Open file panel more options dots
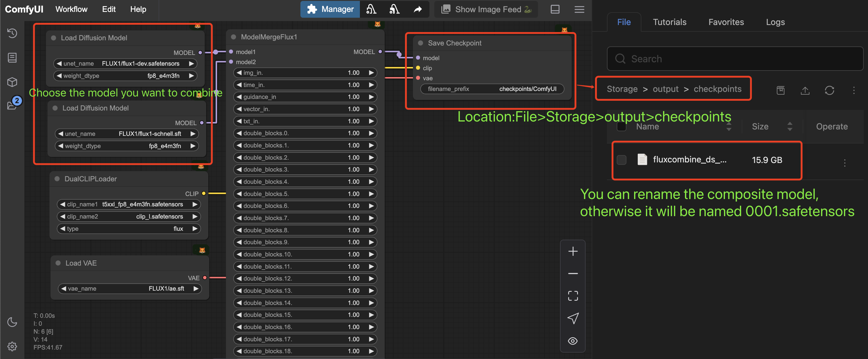 [854, 90]
